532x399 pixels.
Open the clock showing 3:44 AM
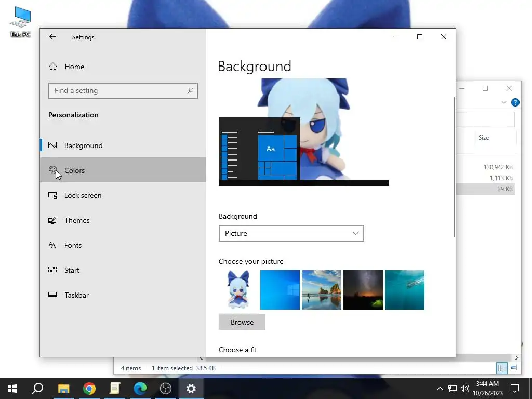pyautogui.click(x=488, y=389)
